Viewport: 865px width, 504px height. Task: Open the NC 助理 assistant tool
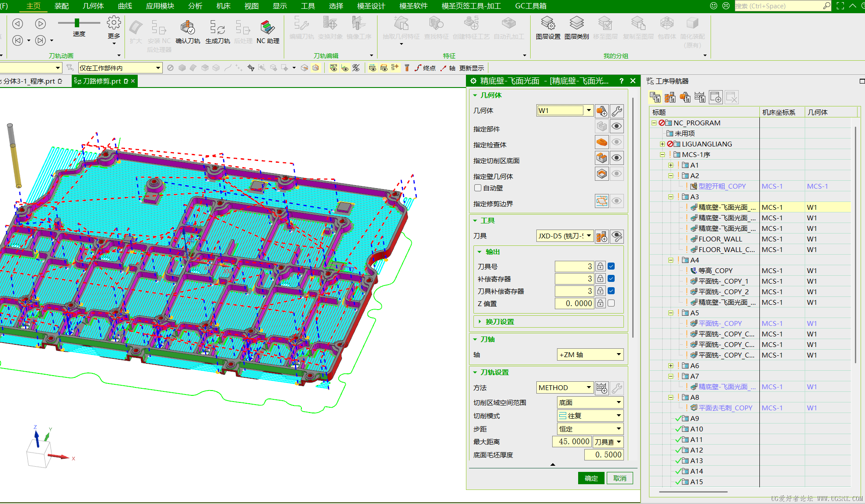(x=268, y=27)
